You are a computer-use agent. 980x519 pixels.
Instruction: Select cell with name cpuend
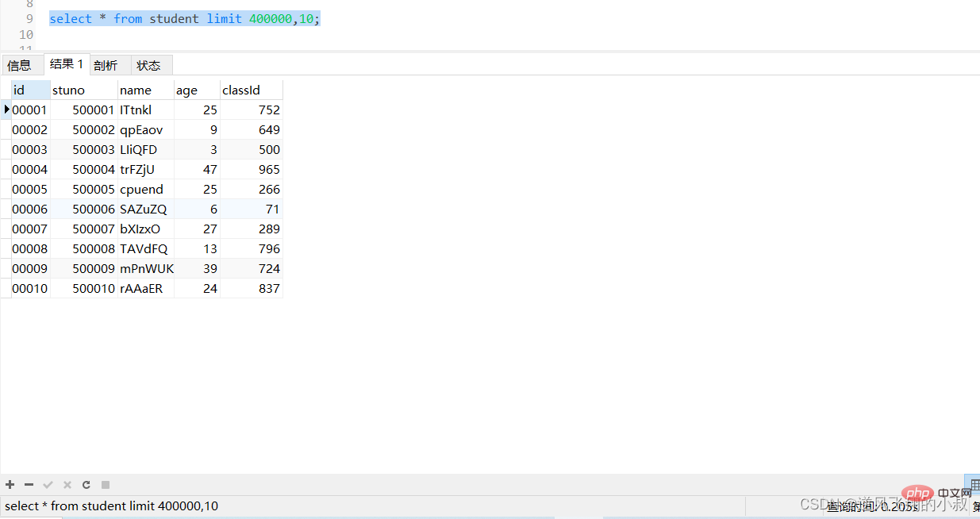[x=146, y=189]
